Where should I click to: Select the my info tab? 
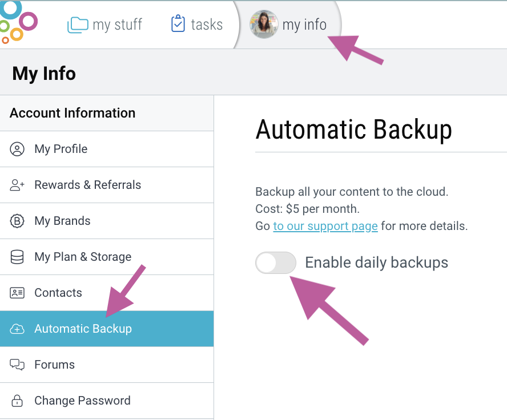click(304, 25)
